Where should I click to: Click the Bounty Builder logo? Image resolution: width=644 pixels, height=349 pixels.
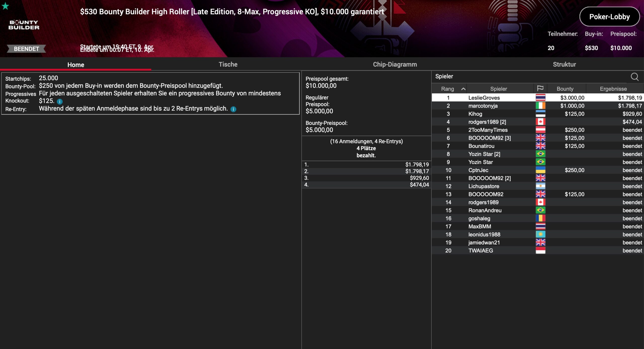coord(24,25)
